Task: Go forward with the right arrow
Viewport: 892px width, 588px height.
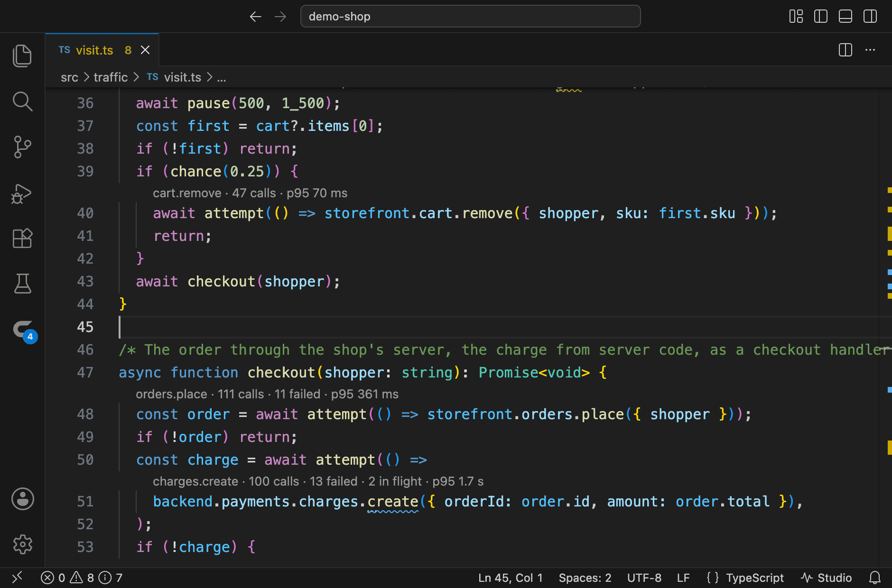Action: (x=280, y=17)
